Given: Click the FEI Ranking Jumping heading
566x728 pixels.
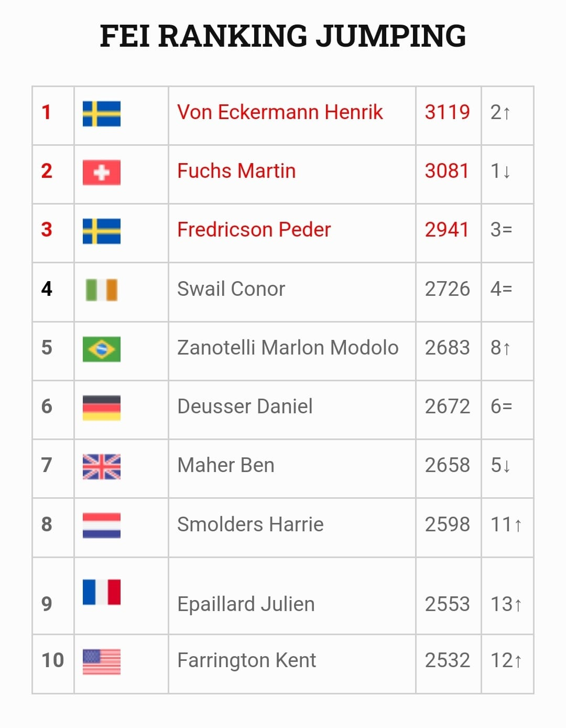Looking at the screenshot, I should pos(283,36).
